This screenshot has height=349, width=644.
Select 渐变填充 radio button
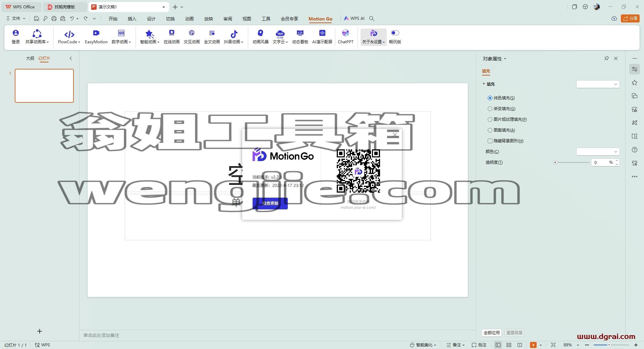[490, 109]
